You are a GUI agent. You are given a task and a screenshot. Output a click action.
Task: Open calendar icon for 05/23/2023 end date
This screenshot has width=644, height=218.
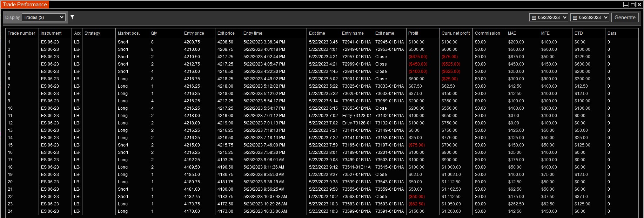point(575,18)
